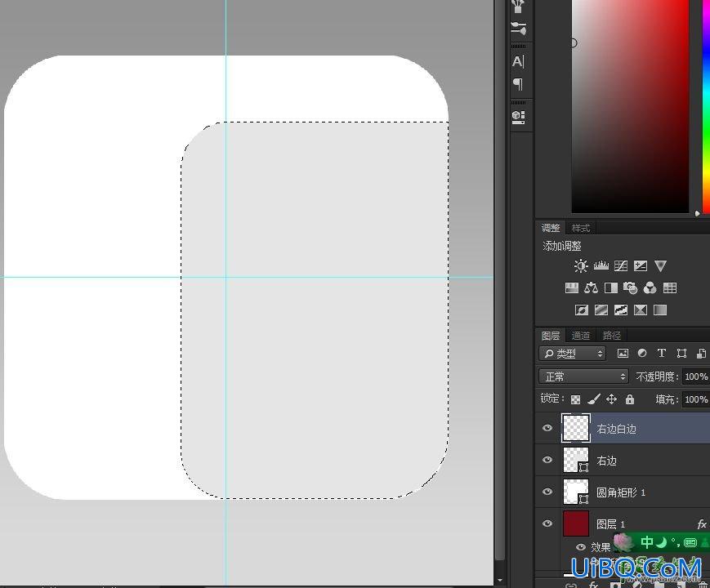Switch to the 调整 tab

(x=551, y=228)
